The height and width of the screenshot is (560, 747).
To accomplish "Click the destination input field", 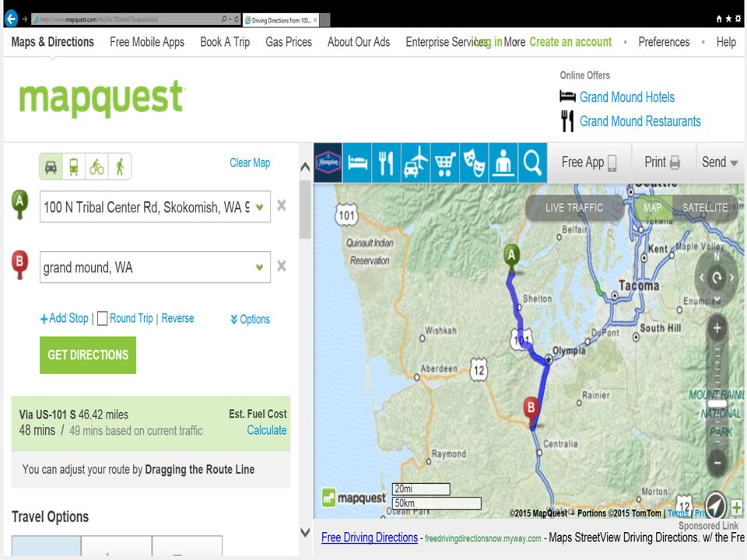I will (155, 267).
